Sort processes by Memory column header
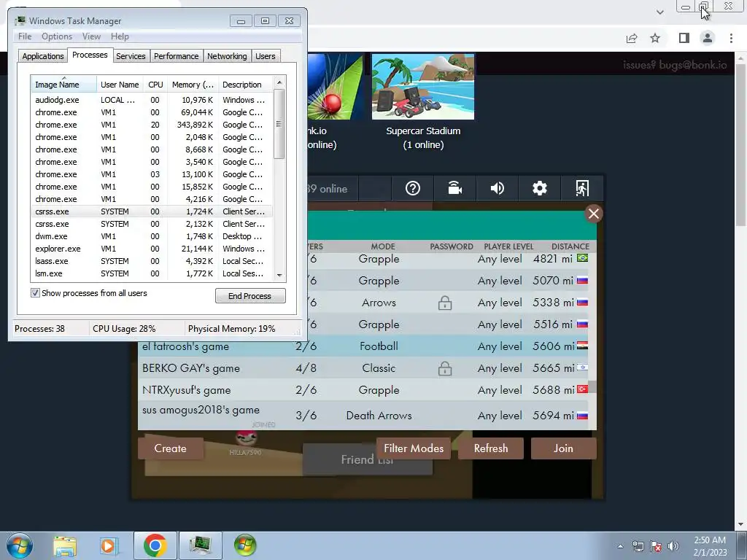The width and height of the screenshot is (747, 560). (x=193, y=85)
